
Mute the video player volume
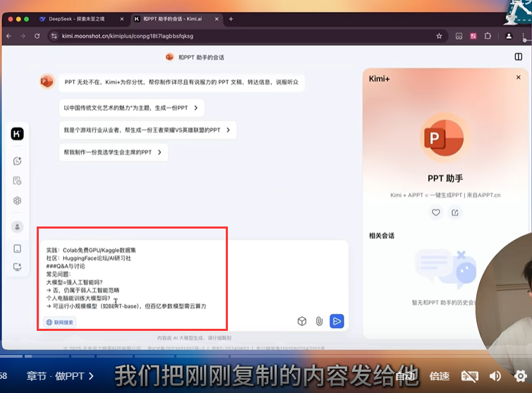click(x=495, y=376)
